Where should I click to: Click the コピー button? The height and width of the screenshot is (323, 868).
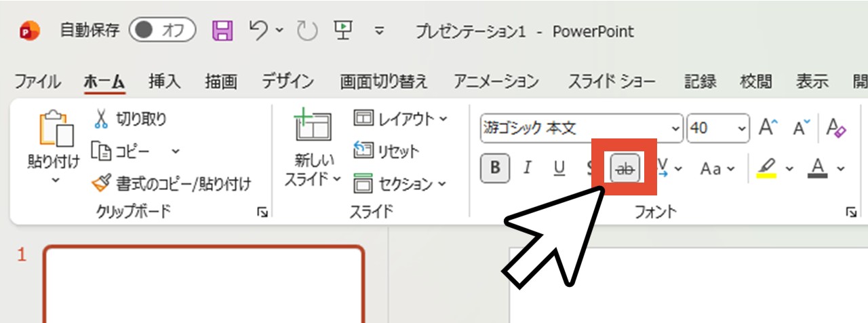tap(121, 151)
